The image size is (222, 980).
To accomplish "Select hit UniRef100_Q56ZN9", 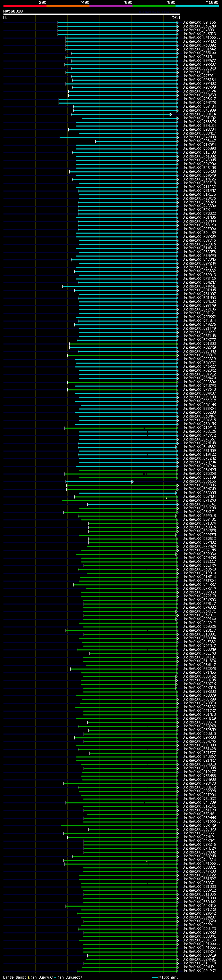I will (x=199, y=26).
